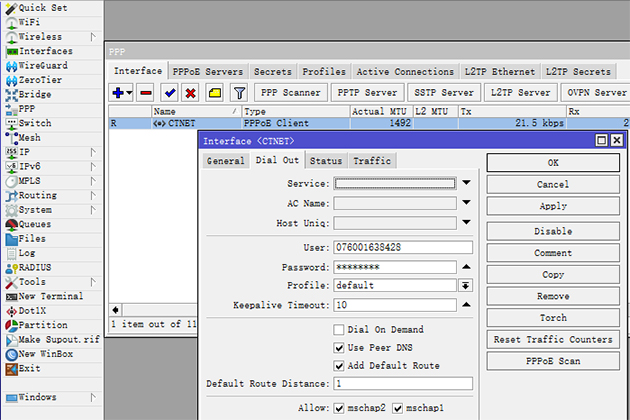Viewport: 630px width, 420px height.
Task: Expand the Service field arrow
Action: (466, 183)
